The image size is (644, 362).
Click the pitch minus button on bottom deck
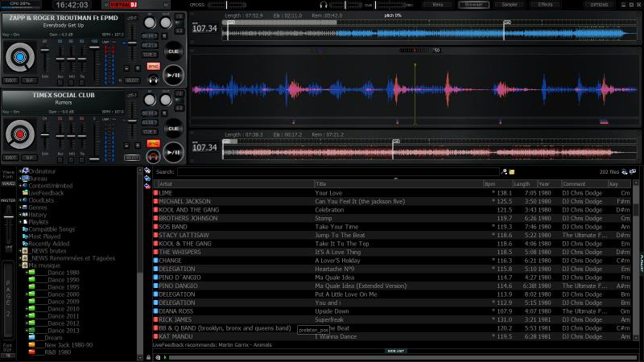(x=126, y=146)
